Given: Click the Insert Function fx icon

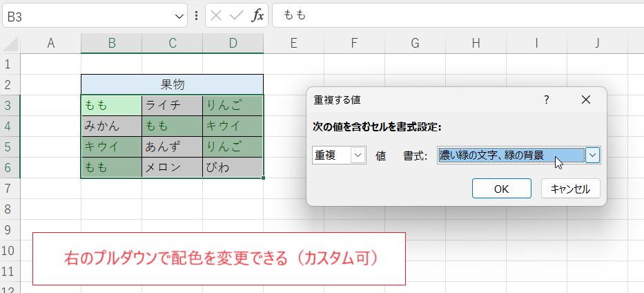Looking at the screenshot, I should (x=257, y=16).
